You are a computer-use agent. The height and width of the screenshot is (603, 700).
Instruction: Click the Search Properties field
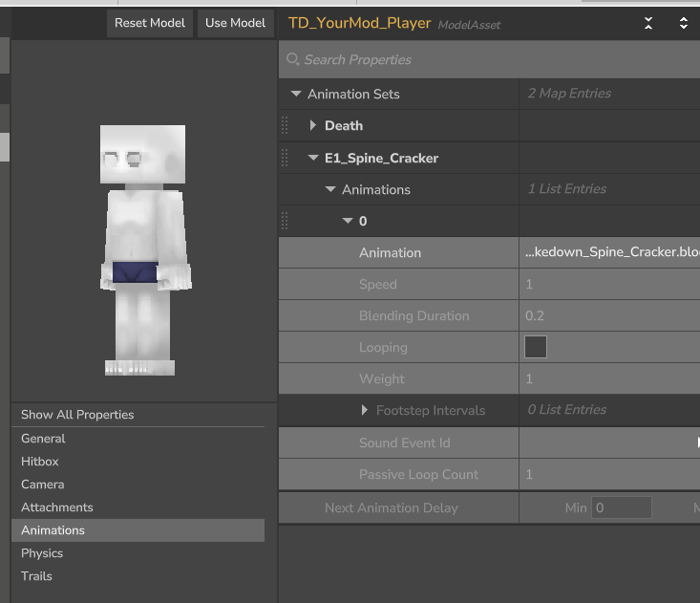489,59
